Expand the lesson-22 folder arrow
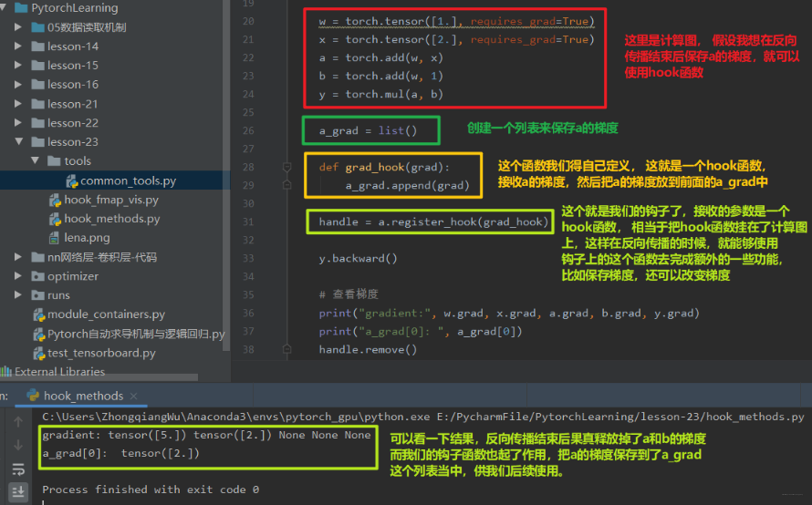The height and width of the screenshot is (505, 812). [18, 123]
